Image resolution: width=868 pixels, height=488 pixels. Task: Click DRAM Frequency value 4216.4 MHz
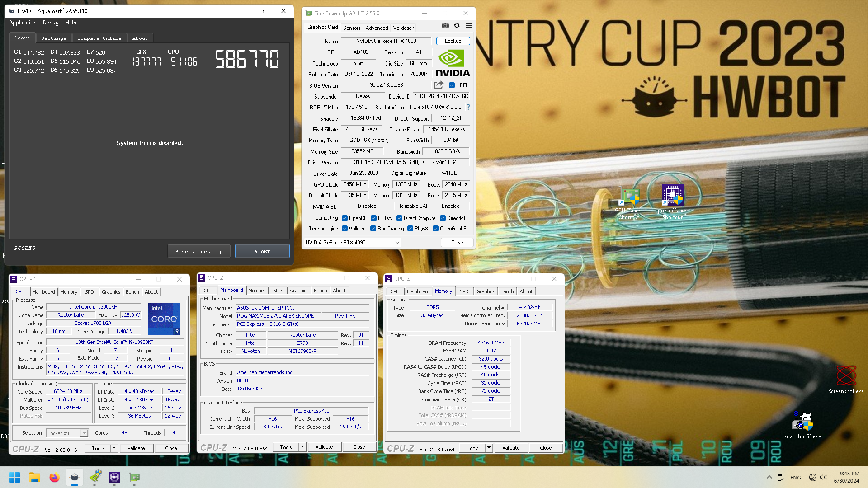[x=491, y=343]
